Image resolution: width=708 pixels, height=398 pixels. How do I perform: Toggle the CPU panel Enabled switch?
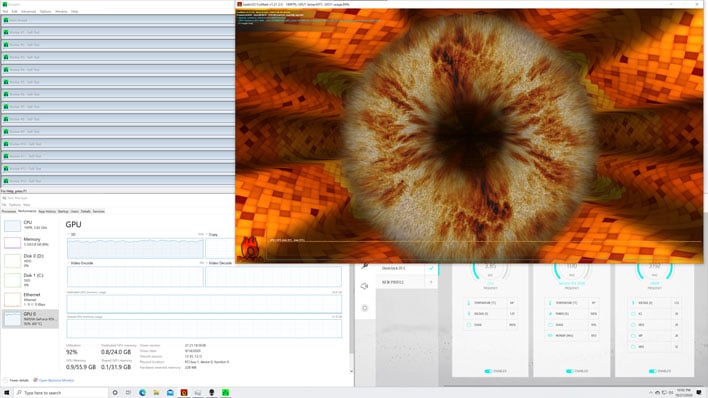point(488,371)
